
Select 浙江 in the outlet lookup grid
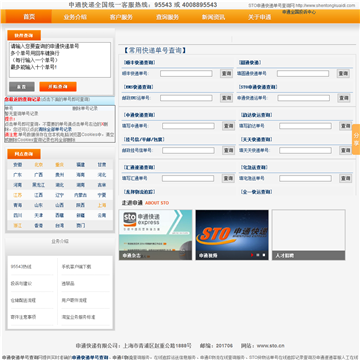[x=18, y=226]
